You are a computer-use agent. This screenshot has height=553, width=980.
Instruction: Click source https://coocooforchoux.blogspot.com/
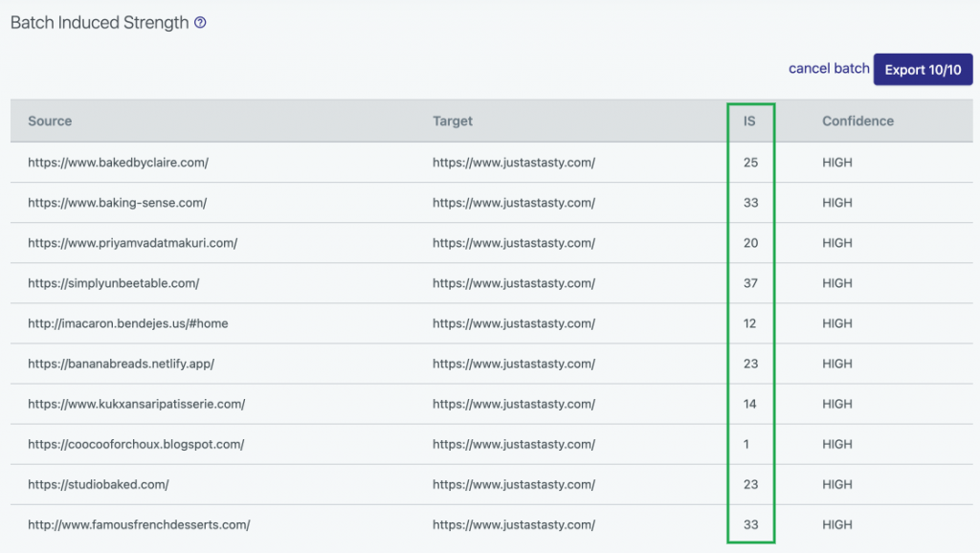coord(136,444)
